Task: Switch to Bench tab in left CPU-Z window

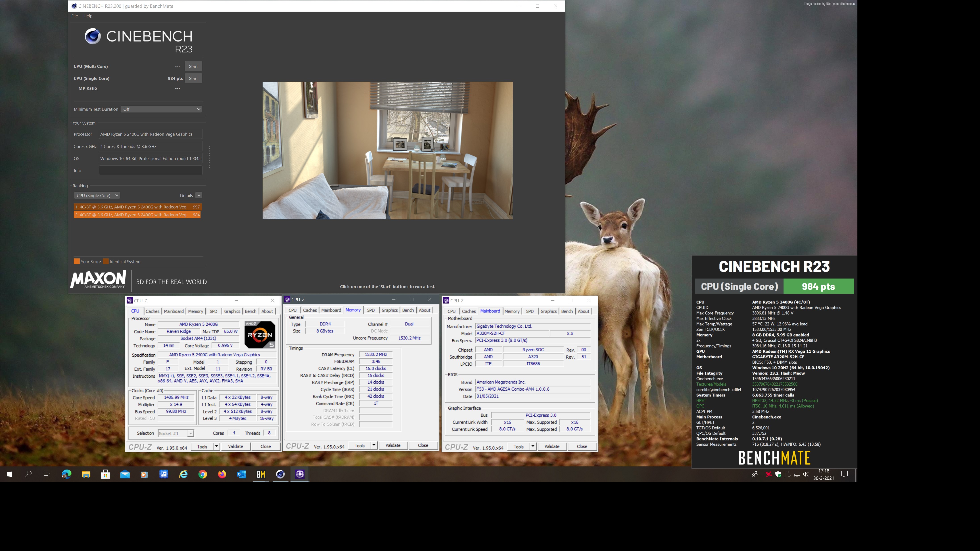Action: (250, 311)
